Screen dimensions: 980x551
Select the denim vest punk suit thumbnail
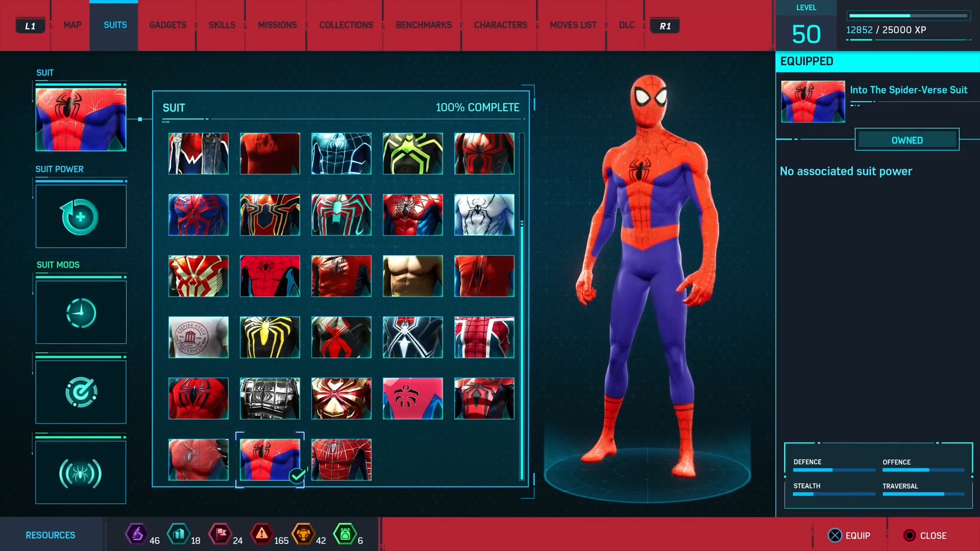tap(199, 154)
